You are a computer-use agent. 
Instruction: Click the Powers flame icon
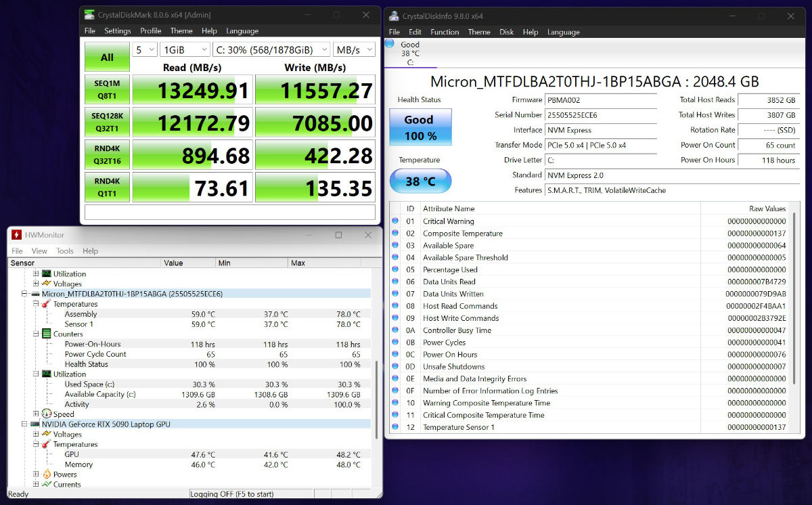point(46,474)
